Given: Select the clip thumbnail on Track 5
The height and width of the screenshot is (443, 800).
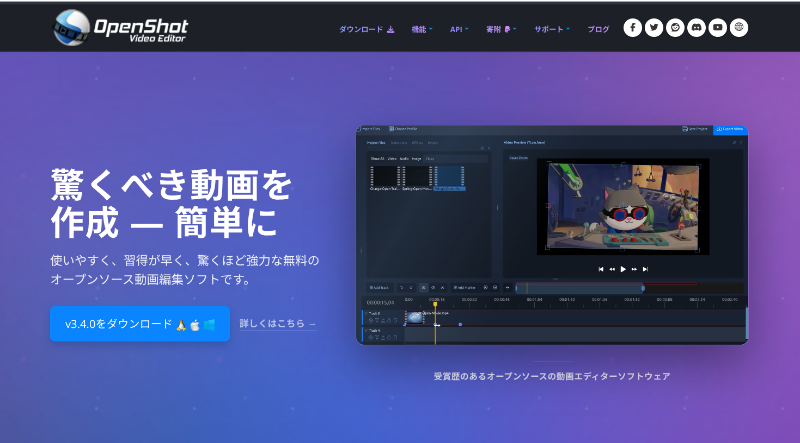Looking at the screenshot, I should [415, 317].
